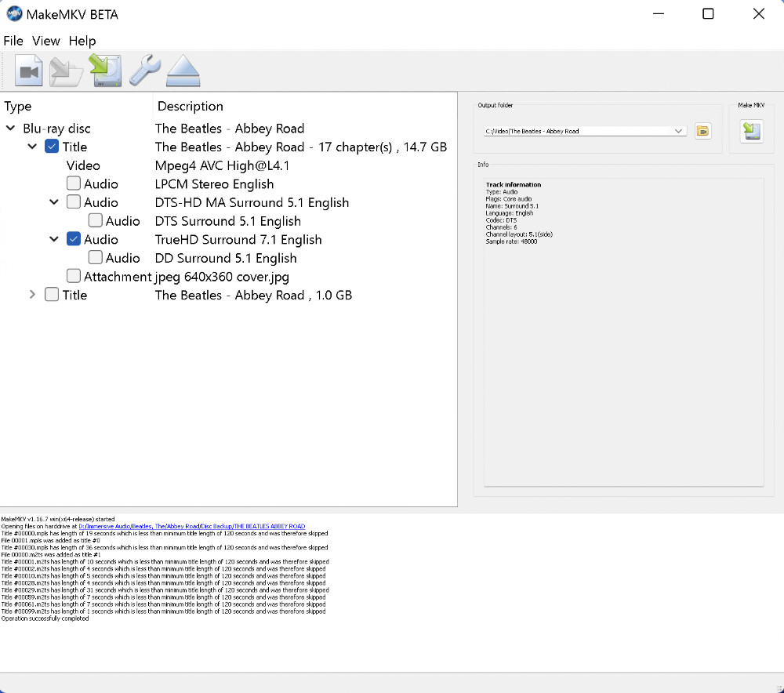This screenshot has height=693, width=784.
Task: Select 'LPCM Stereo English' description text
Action: coord(215,184)
